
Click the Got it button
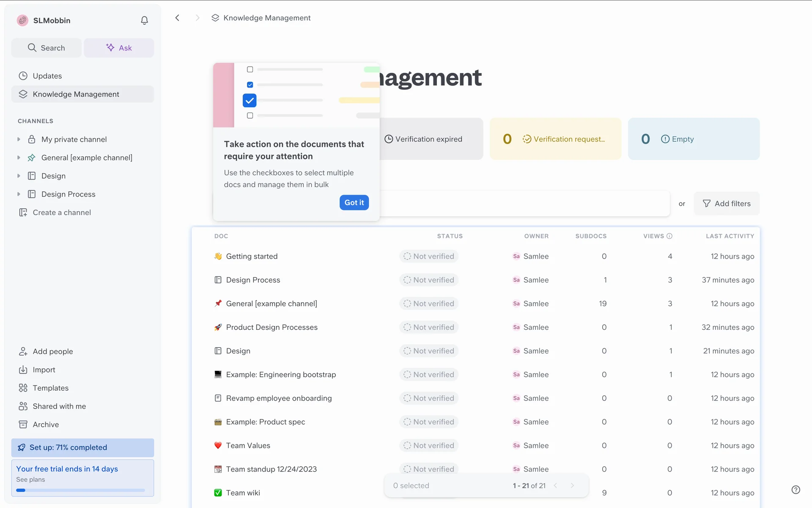coord(354,202)
